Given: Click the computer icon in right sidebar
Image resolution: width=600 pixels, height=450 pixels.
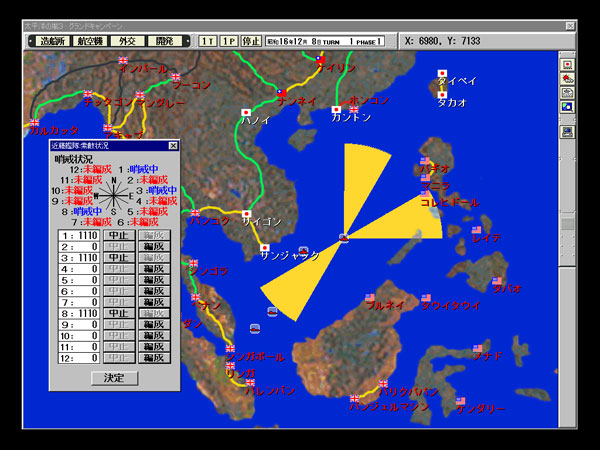Looking at the screenshot, I should 567,131.
